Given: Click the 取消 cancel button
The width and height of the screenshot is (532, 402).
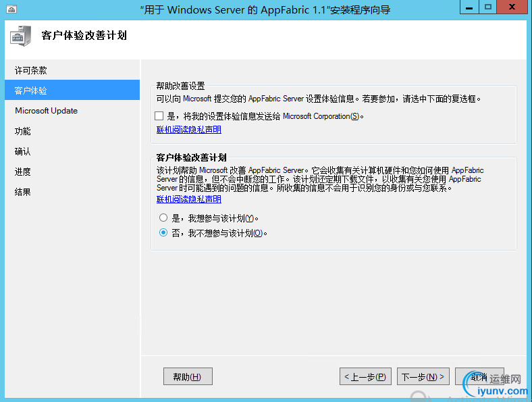Looking at the screenshot, I should (x=479, y=376).
